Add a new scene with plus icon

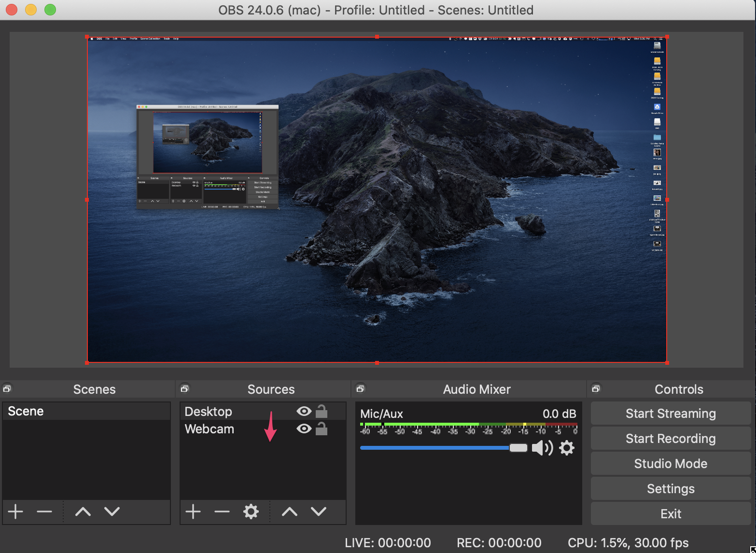15,512
